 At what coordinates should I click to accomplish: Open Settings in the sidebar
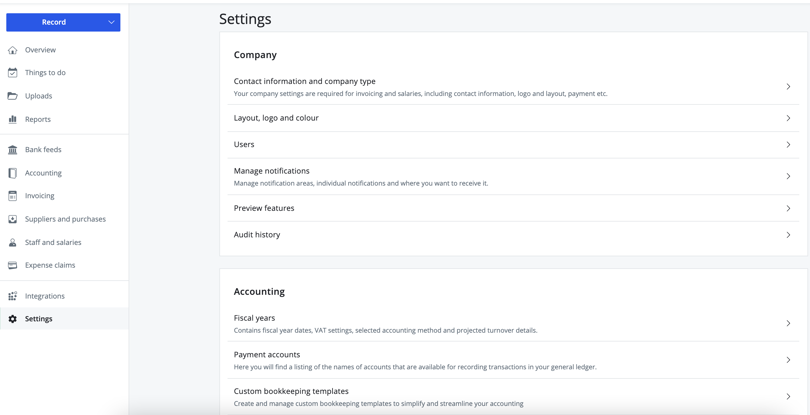[39, 319]
